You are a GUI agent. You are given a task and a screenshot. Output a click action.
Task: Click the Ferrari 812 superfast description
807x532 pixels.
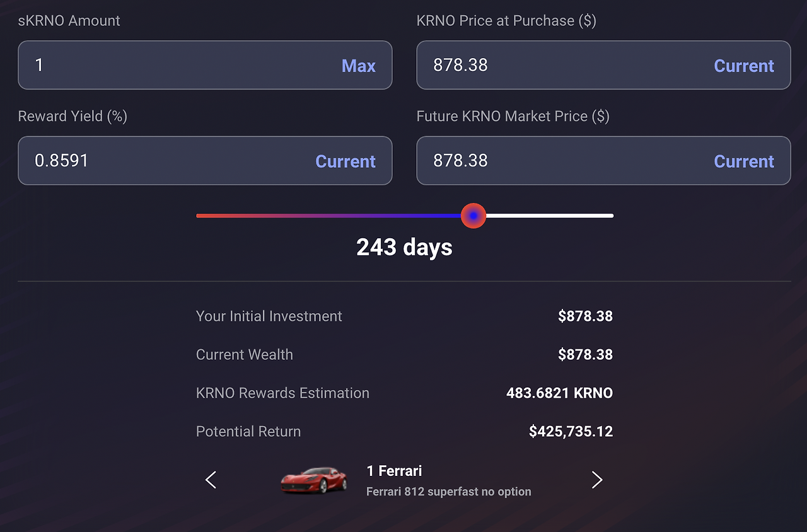(x=449, y=492)
